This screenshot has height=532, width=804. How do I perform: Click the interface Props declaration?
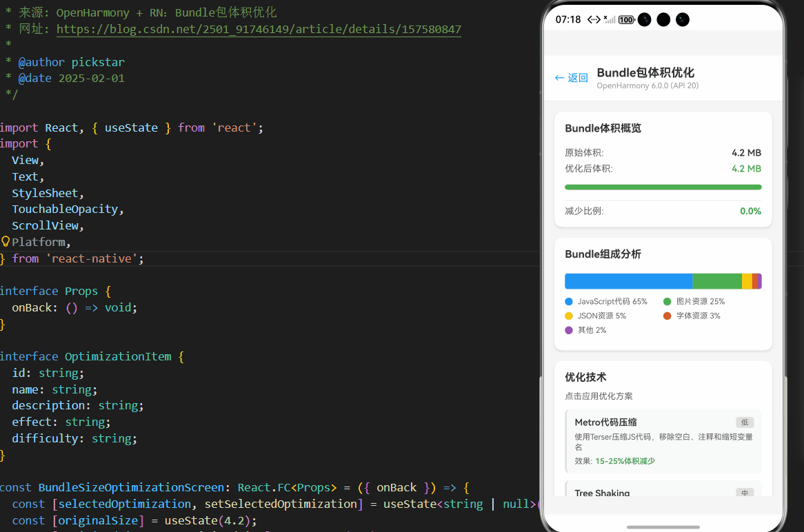tap(55, 291)
